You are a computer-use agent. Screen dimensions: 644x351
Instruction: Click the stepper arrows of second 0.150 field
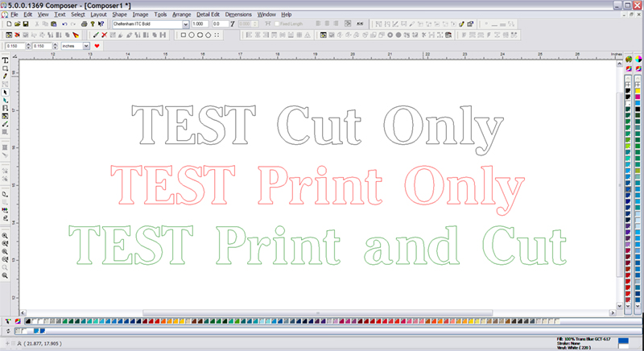55,46
